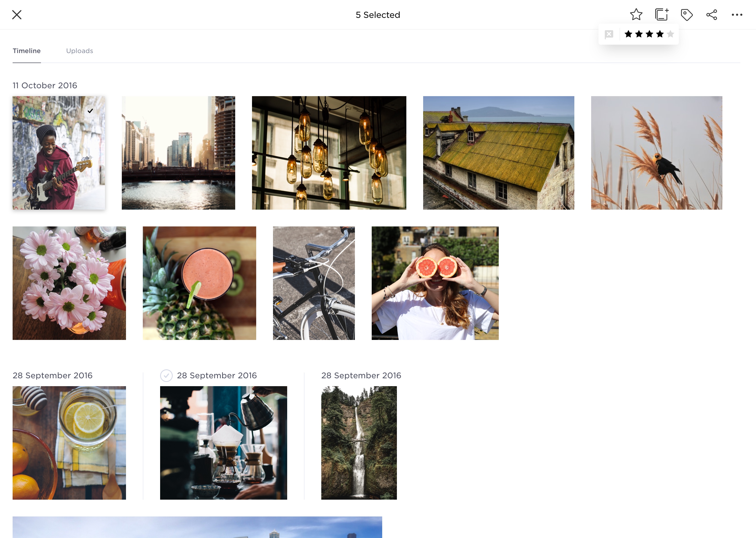This screenshot has height=538, width=756.
Task: Select the partially visible skyline panorama photo
Action: (197, 527)
